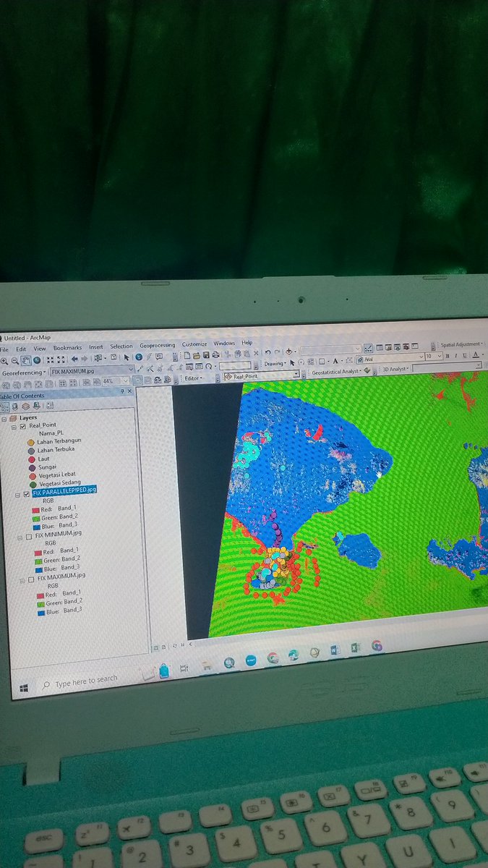
Task: Select the Zoom In tool
Action: click(4, 359)
